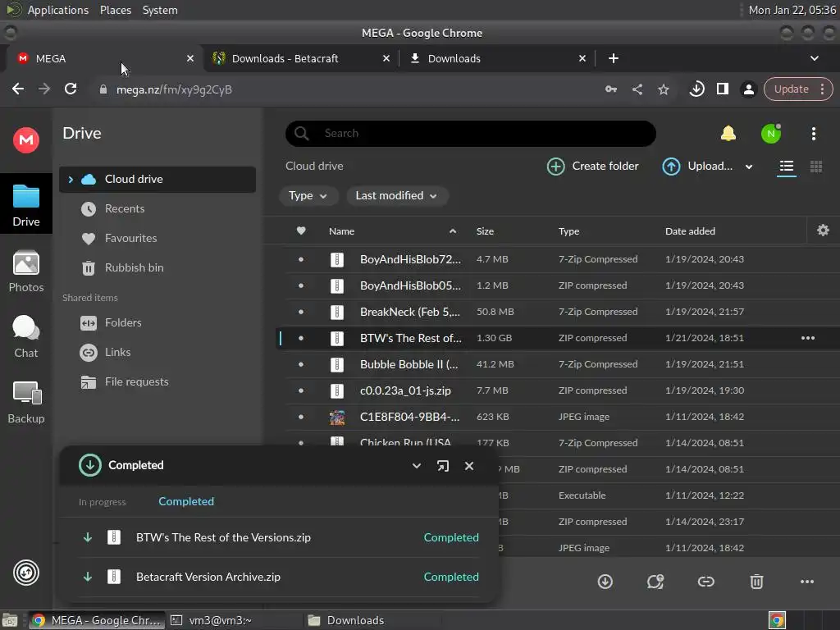Reload the page
Viewport: 840px width, 630px height.
[71, 89]
